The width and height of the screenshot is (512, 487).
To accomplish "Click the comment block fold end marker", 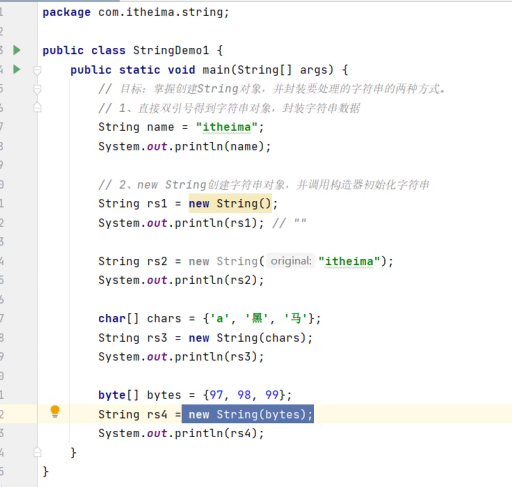I will (37, 108).
